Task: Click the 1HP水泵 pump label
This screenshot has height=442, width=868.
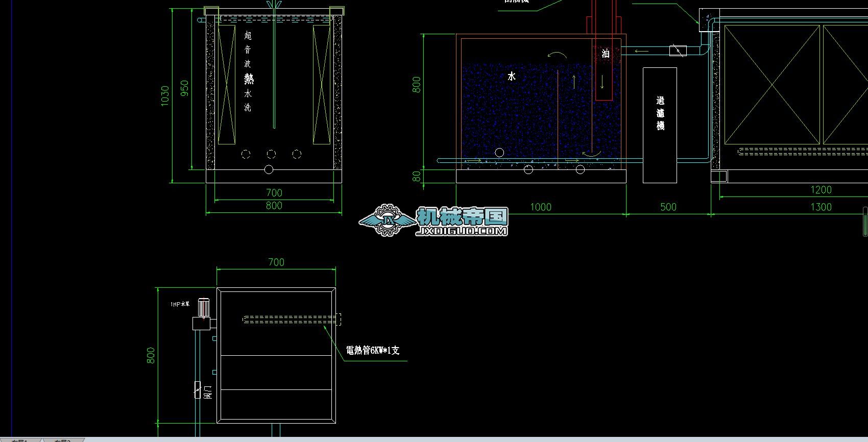Action: pyautogui.click(x=180, y=304)
